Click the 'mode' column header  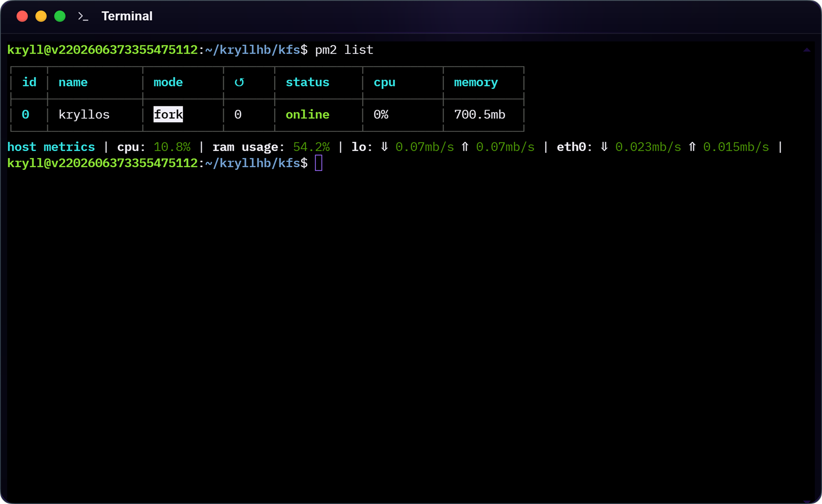[x=168, y=82]
